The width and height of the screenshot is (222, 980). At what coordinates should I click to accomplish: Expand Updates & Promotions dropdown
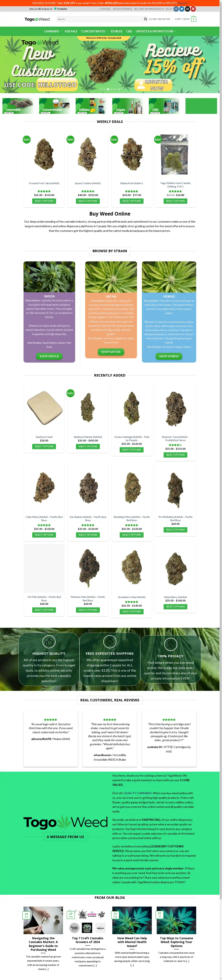[156, 31]
